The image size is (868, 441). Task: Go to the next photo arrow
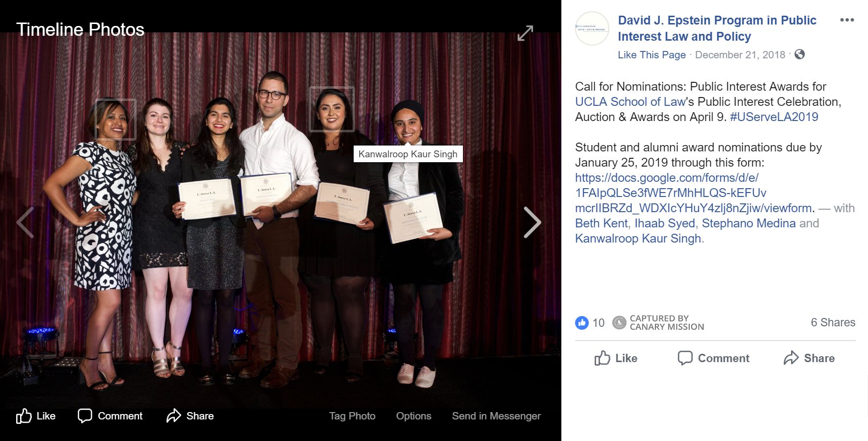[532, 222]
